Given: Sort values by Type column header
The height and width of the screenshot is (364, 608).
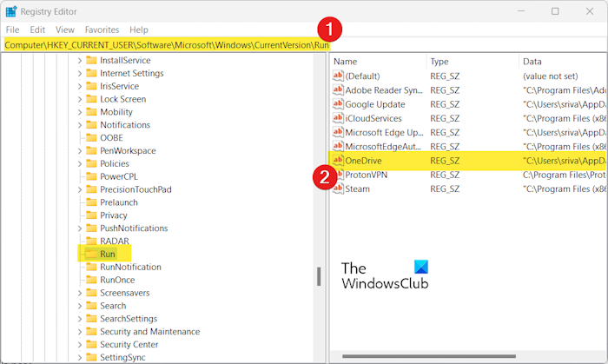Looking at the screenshot, I should [x=473, y=62].
